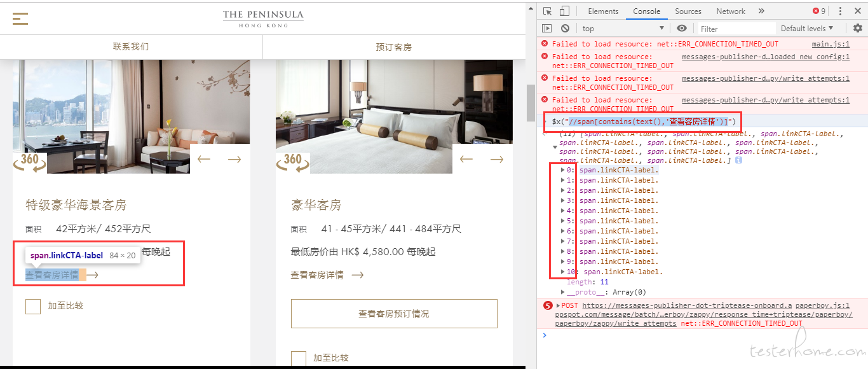The width and height of the screenshot is (868, 369).
Task: Open the Sources tab
Action: (688, 11)
